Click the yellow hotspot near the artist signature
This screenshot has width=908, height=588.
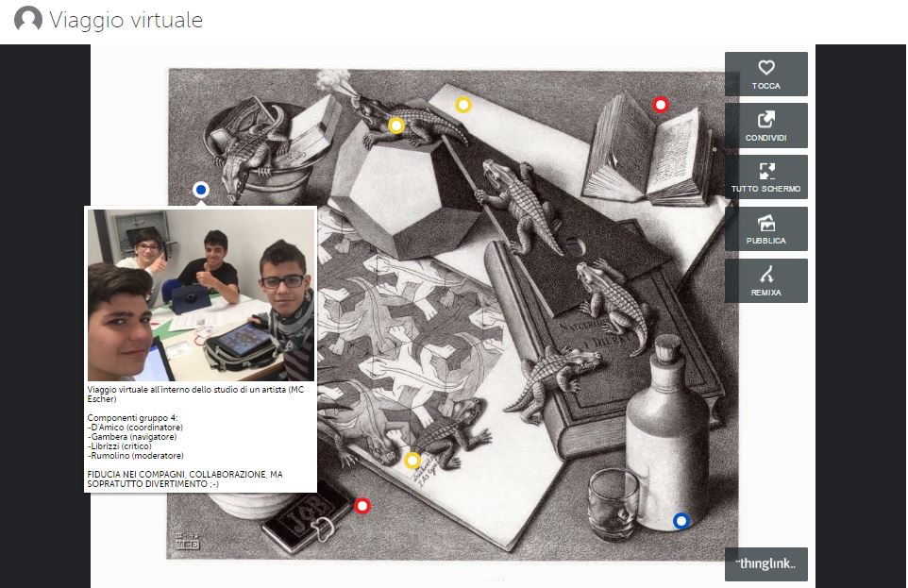(412, 461)
